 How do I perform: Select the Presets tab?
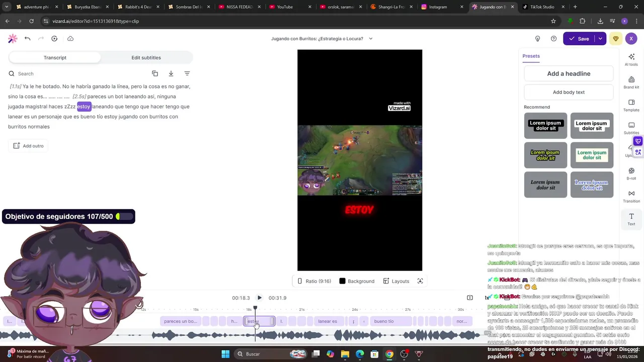click(531, 56)
